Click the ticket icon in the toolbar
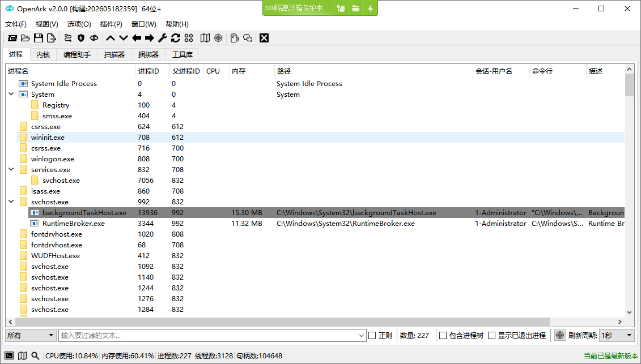The width and height of the screenshot is (641, 364). point(12,38)
